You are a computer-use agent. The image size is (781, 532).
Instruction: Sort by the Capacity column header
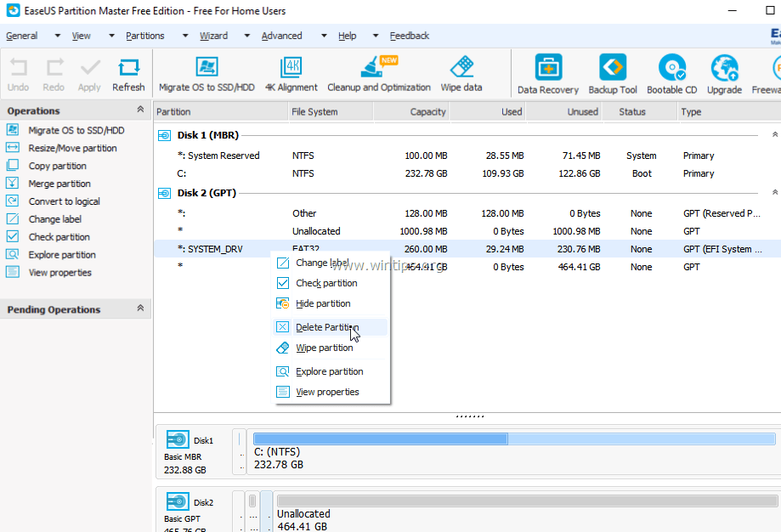[411, 111]
